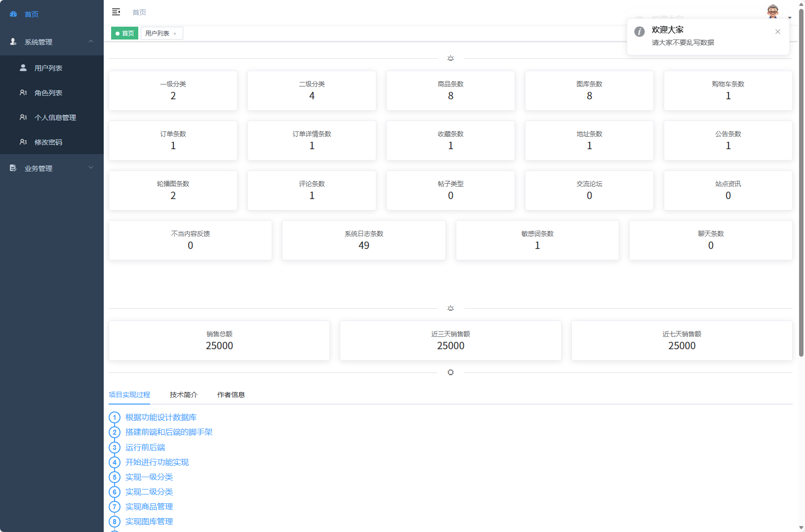Viewport: 805px width, 532px height.
Task: Click the 销售总额 statistic card
Action: coord(219,340)
